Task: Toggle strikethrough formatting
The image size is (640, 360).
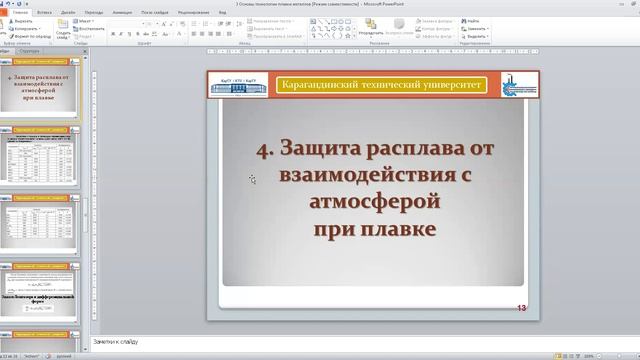Action: pyautogui.click(x=146, y=34)
